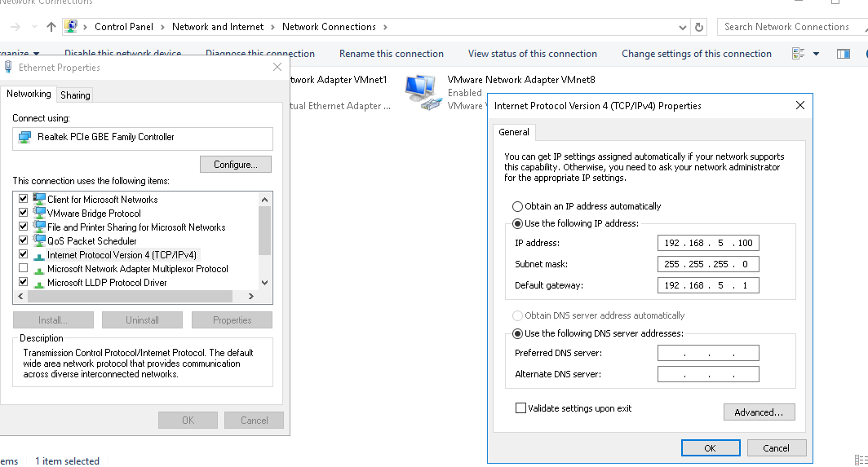
Task: Click the Realtek adapter icon in Connect using
Action: click(x=25, y=137)
